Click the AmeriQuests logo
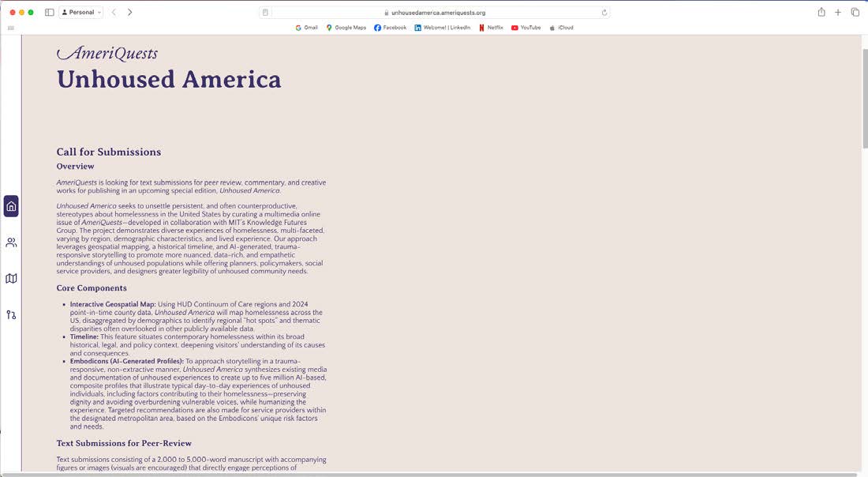Viewport: 868px width, 477px height. pyautogui.click(x=107, y=53)
